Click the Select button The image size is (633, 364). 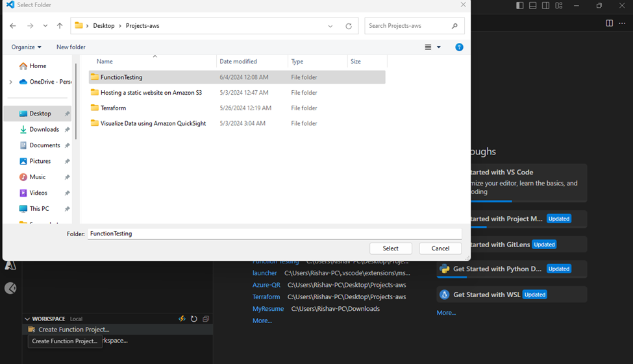pos(390,249)
